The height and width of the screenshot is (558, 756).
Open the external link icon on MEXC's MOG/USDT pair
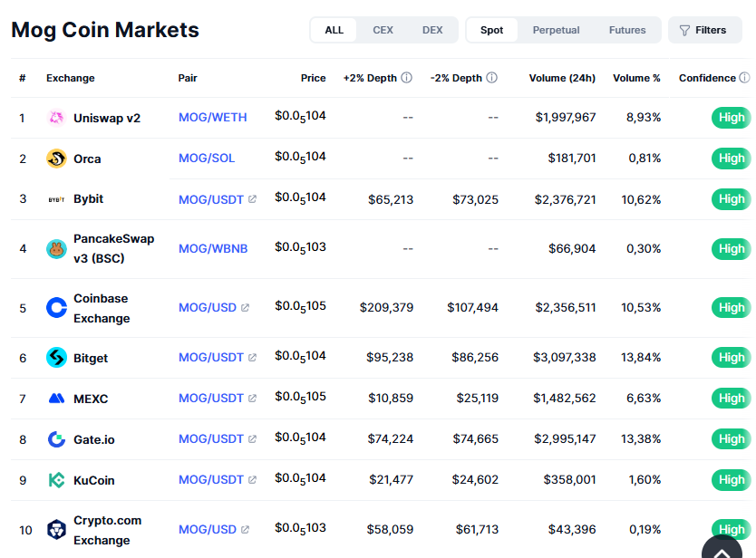[x=252, y=398]
